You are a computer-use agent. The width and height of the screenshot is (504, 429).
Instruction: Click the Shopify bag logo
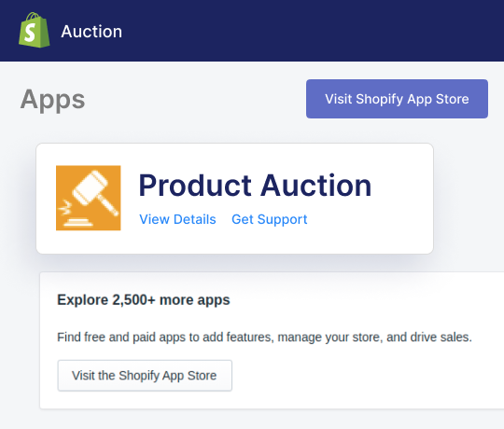[x=35, y=30]
